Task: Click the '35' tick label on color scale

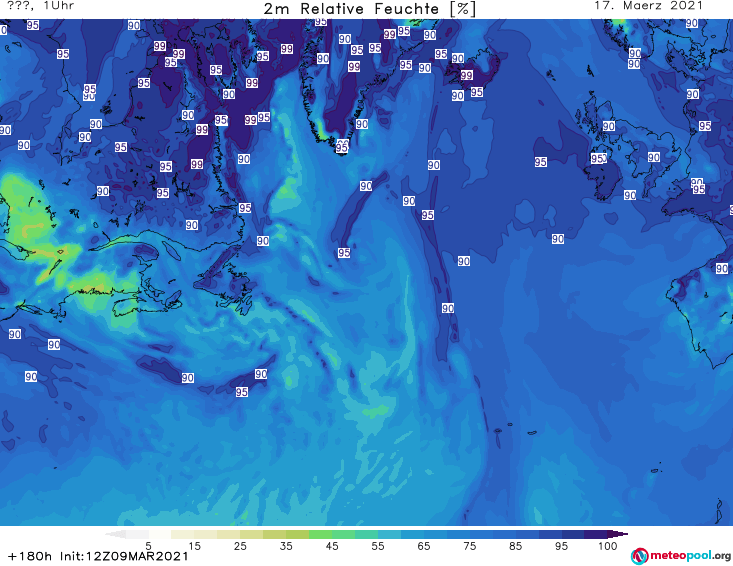Action: click(x=286, y=545)
